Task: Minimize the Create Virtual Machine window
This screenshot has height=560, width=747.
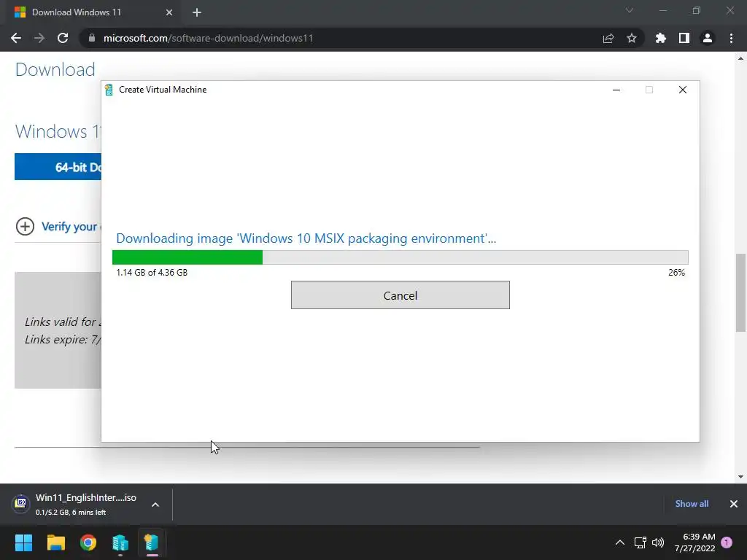Action: coord(616,90)
